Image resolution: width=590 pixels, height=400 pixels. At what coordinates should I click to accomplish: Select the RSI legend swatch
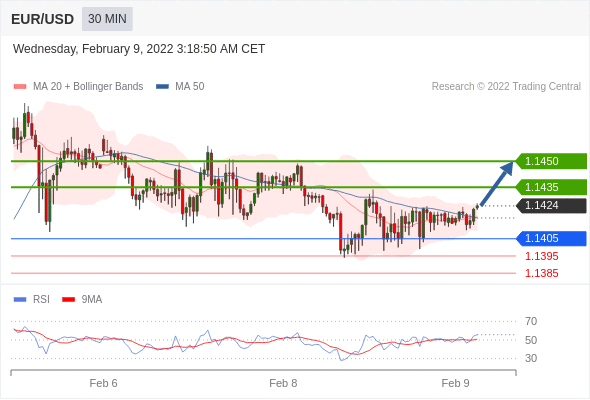pos(20,300)
